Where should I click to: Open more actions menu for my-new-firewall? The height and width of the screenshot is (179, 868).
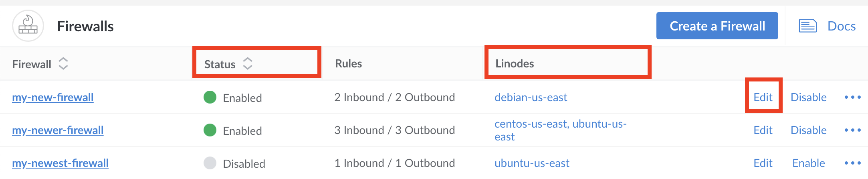(x=852, y=97)
